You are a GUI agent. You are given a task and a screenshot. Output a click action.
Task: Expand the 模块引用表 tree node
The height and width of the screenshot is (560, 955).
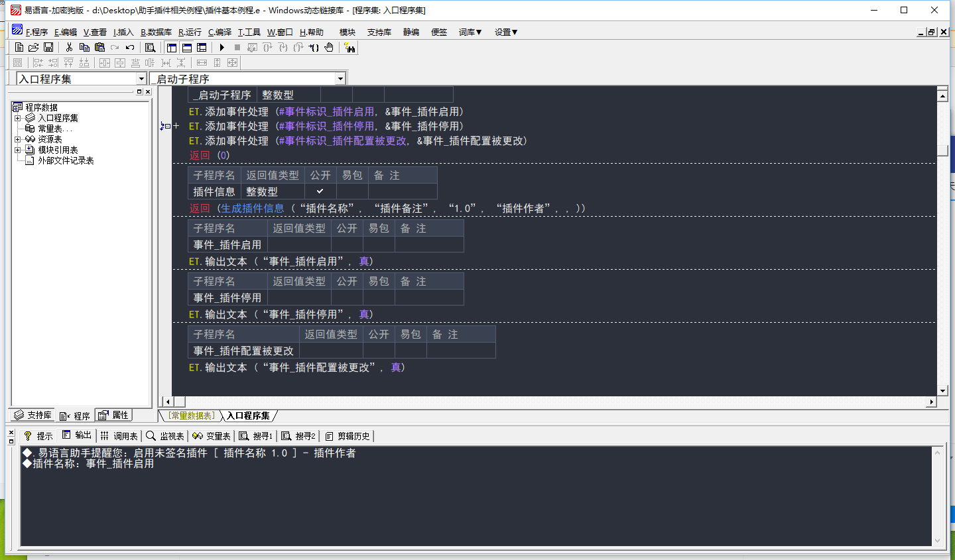point(18,150)
